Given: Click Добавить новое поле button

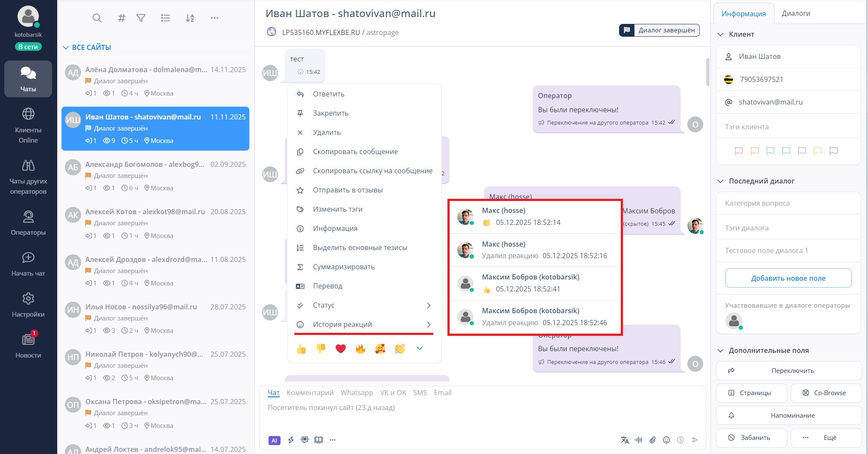Looking at the screenshot, I should pyautogui.click(x=788, y=278).
